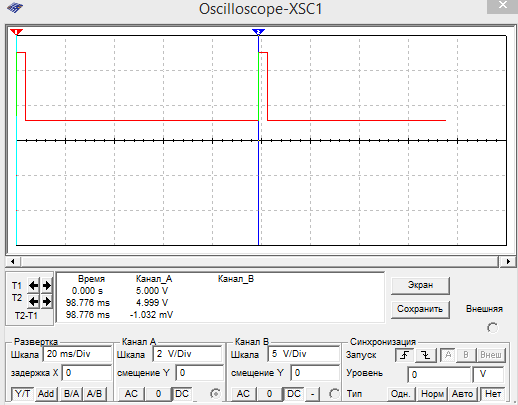
Task: Select rising edge trigger button
Action: tap(404, 355)
